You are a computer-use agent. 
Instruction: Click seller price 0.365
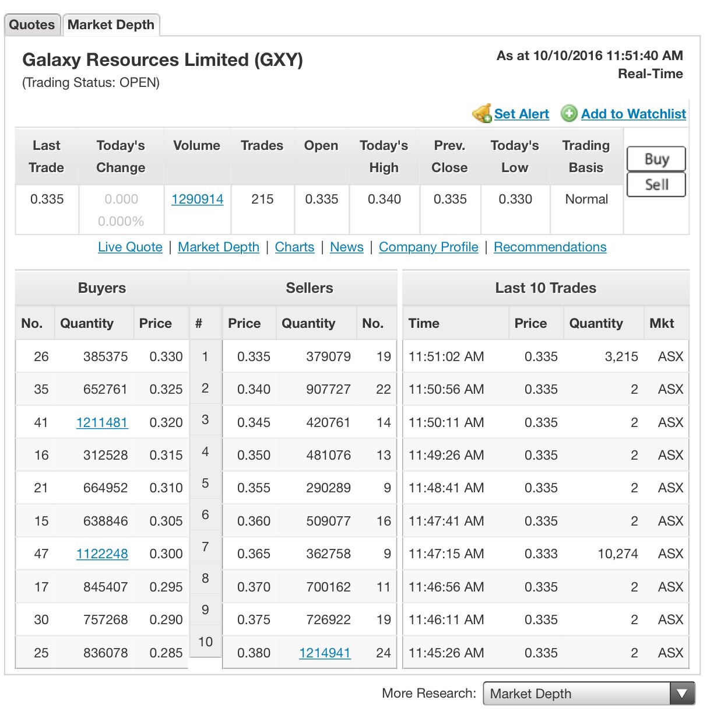point(254,554)
